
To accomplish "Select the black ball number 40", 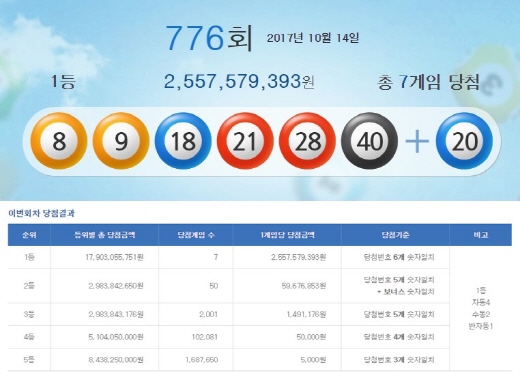I will tap(369, 141).
